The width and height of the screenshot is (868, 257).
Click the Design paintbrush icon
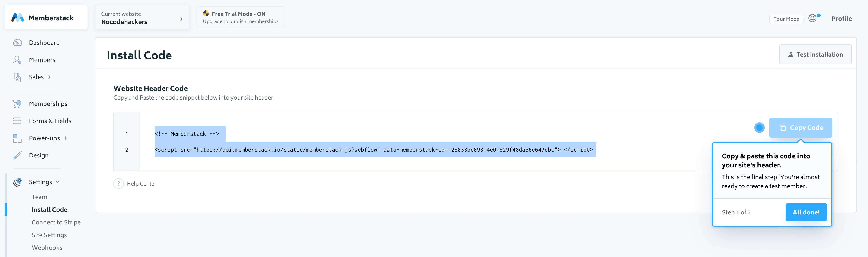(18, 155)
